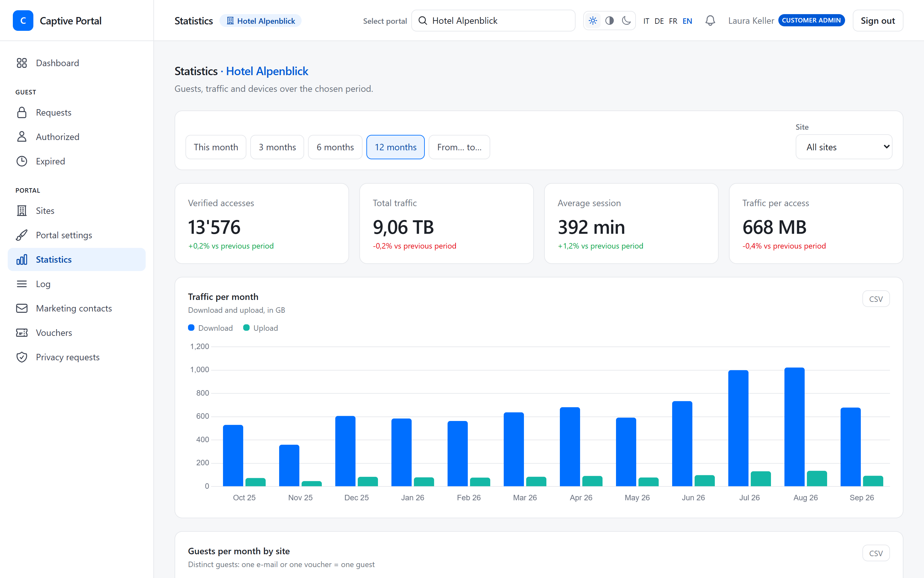Open Dashboard in sidebar

pyautogui.click(x=76, y=63)
